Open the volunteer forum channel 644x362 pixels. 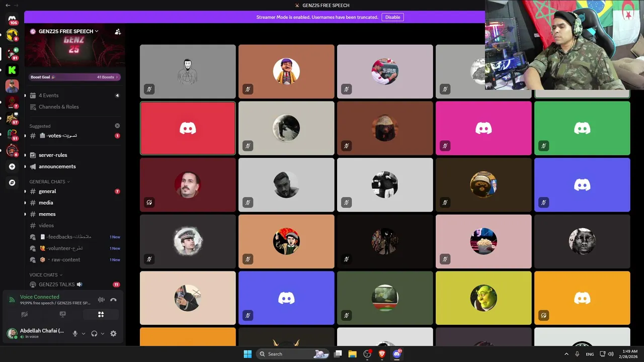tap(74, 248)
